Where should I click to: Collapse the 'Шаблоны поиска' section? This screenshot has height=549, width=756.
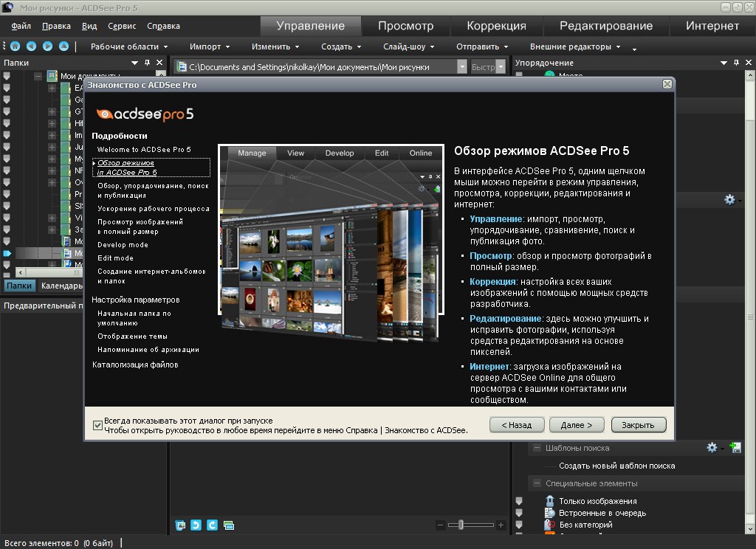535,448
